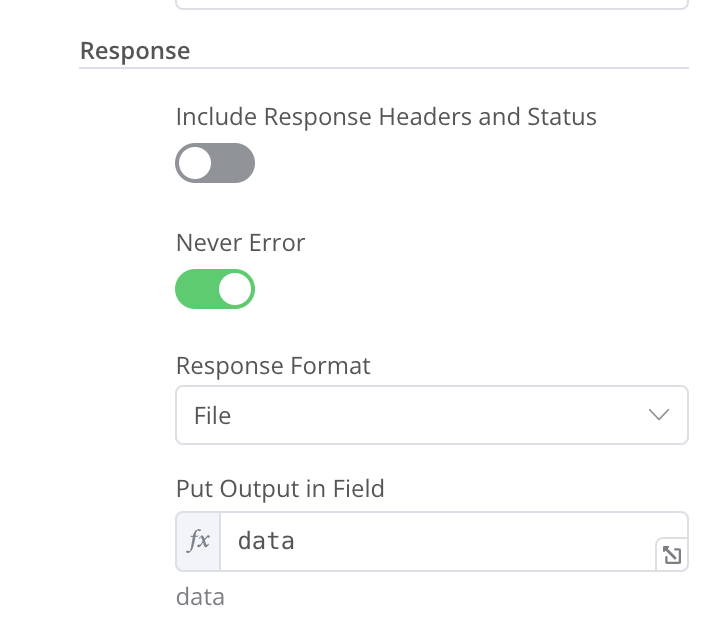Select the File value in Response Format
Image resolution: width=708 pixels, height=636 pixels.
213,415
